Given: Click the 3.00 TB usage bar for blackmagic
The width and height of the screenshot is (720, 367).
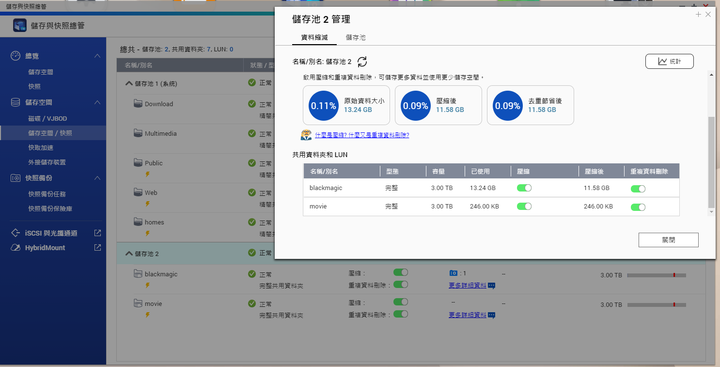Looking at the screenshot, I should 657,275.
